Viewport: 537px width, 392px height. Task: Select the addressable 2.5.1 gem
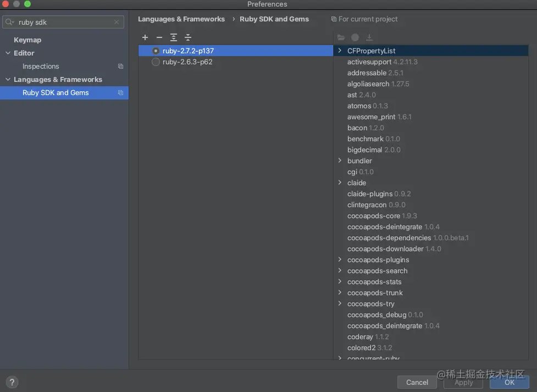coord(375,73)
